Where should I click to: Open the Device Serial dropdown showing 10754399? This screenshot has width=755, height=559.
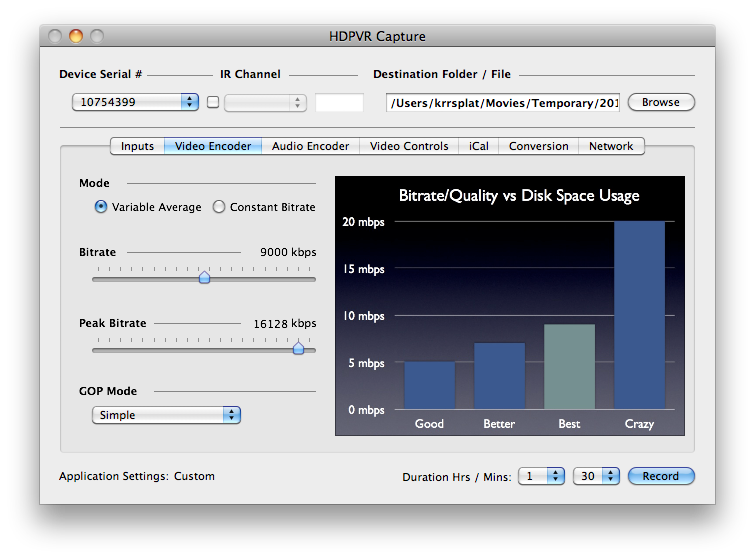click(x=135, y=102)
